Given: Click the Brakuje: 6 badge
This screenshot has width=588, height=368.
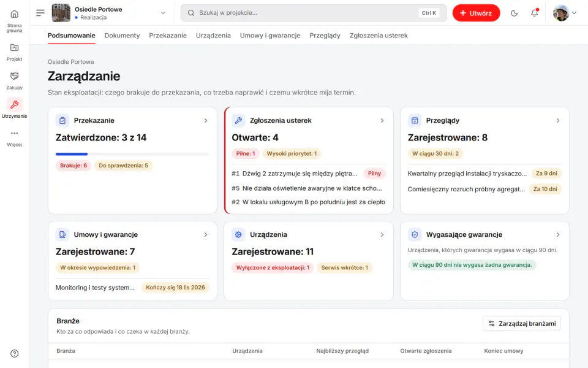Looking at the screenshot, I should pyautogui.click(x=73, y=166).
